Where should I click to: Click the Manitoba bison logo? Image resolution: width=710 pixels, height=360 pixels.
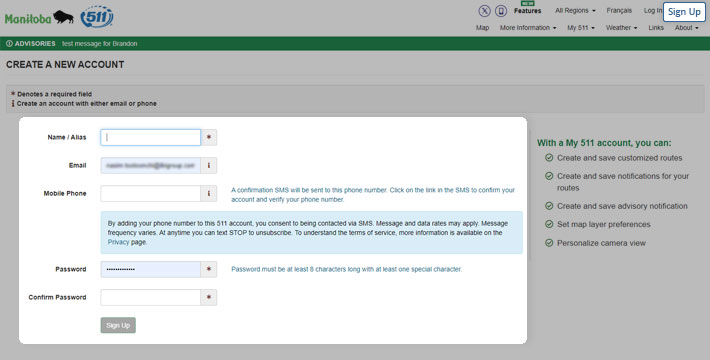pyautogui.click(x=39, y=18)
